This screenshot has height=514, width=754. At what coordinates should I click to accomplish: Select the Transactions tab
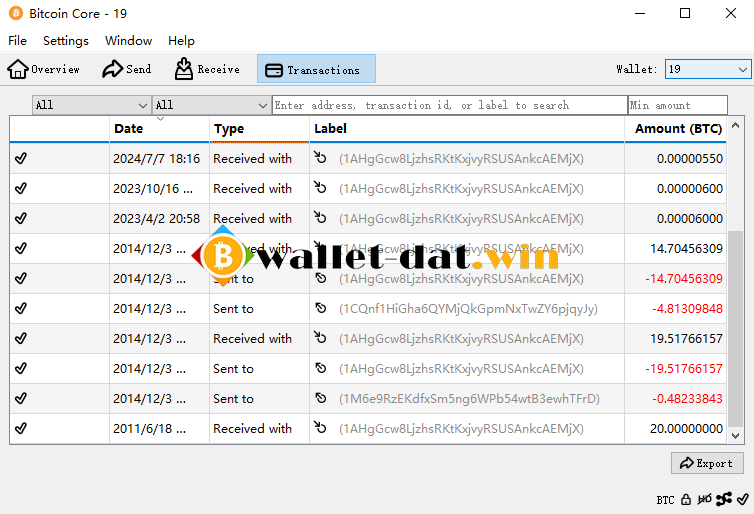(316, 69)
